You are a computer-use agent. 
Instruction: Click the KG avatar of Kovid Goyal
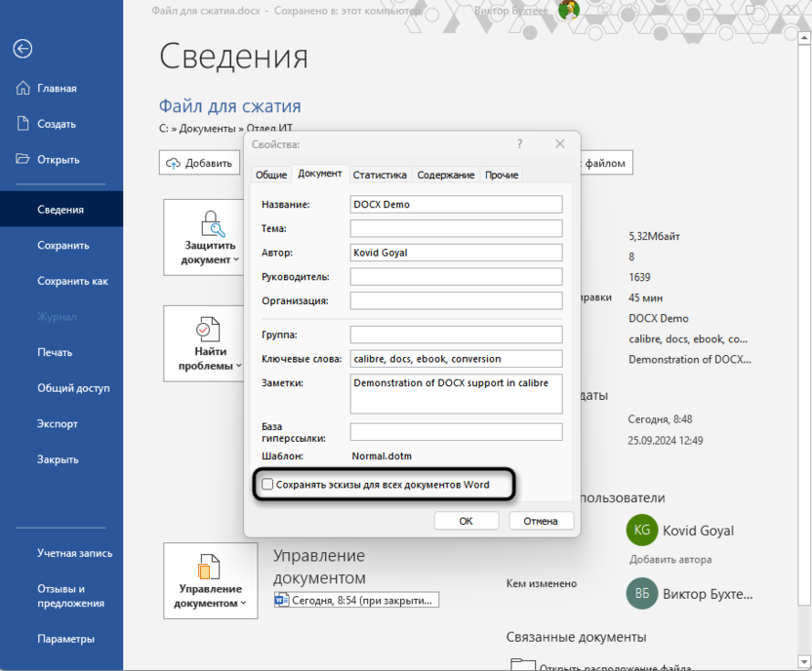(641, 531)
